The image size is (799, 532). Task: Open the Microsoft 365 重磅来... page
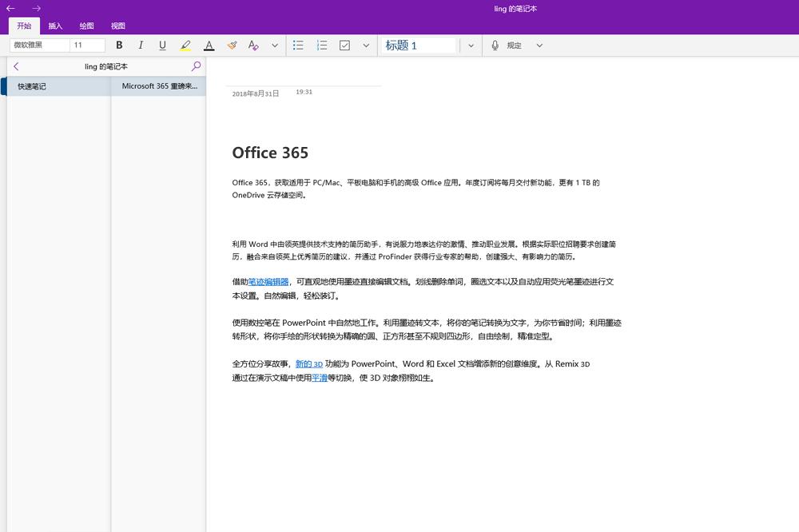click(159, 86)
